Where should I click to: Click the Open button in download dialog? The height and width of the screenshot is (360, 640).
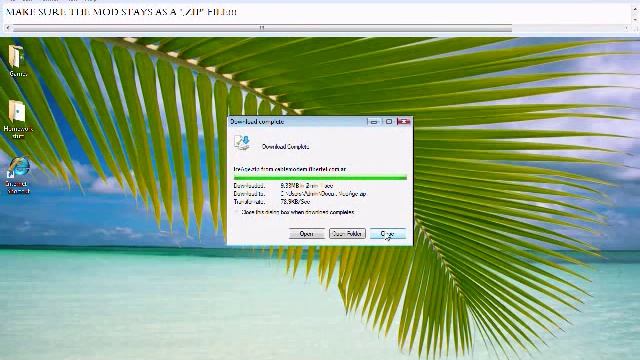point(307,234)
